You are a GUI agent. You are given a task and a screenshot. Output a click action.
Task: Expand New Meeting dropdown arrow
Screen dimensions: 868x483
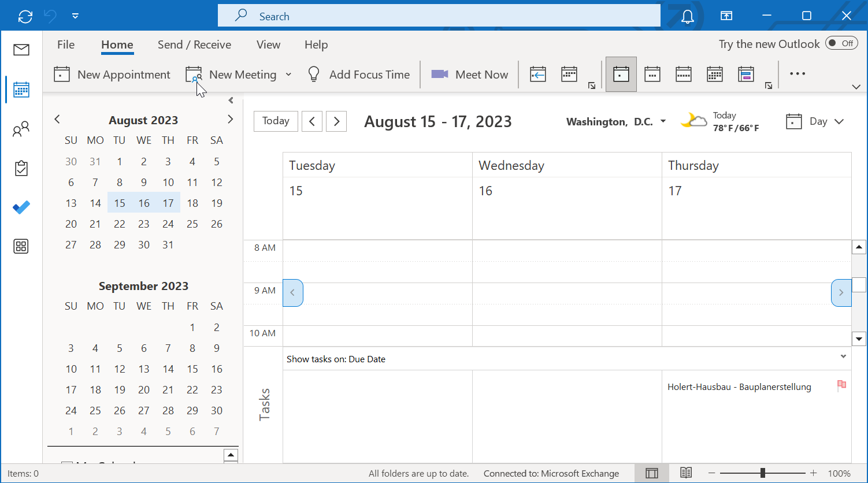point(288,75)
